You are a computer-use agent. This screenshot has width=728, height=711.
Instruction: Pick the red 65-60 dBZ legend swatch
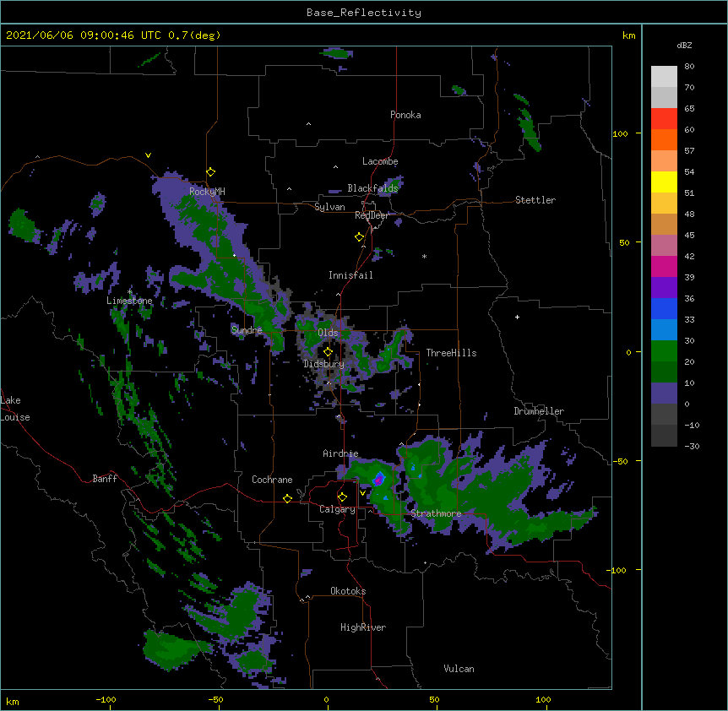click(664, 119)
